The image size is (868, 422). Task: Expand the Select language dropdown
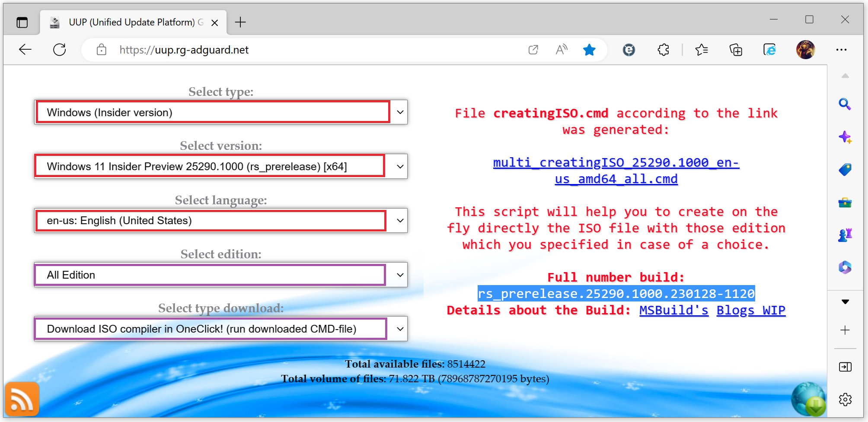click(x=221, y=221)
